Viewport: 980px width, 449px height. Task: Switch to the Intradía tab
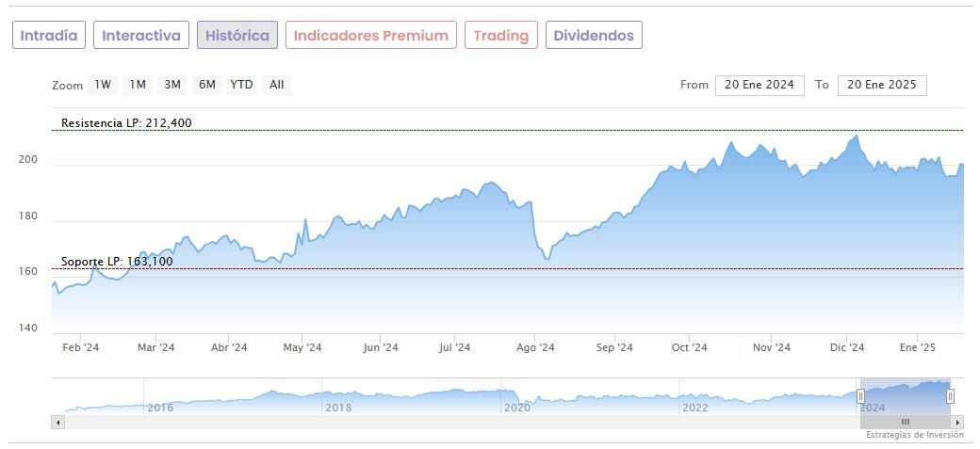click(x=49, y=36)
